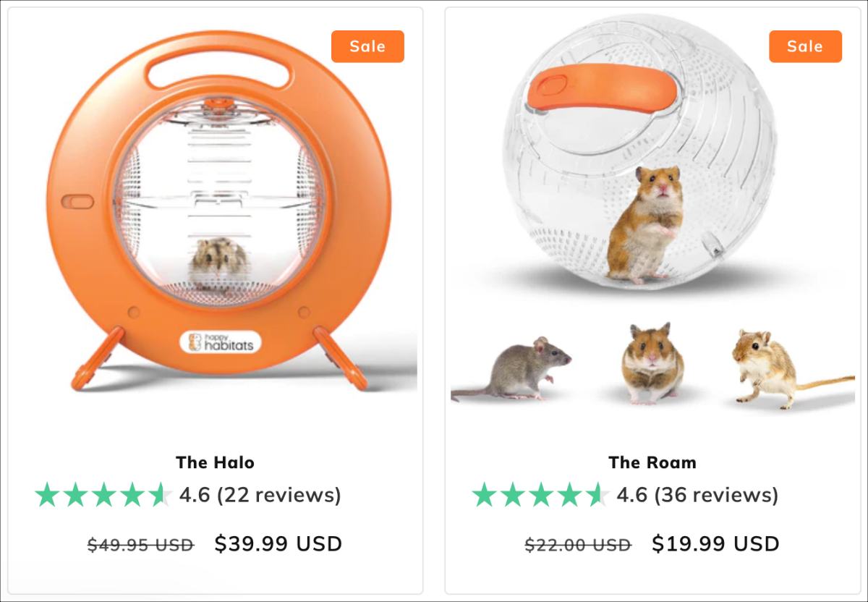Click the "4.6 (22 reviews)" text
Viewport: 868px width, 602px height.
click(x=260, y=495)
